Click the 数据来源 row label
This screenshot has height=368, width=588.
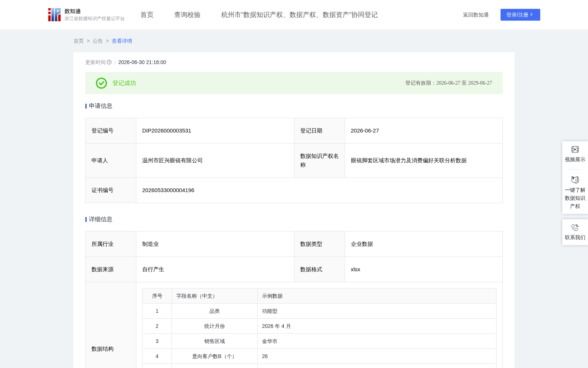point(103,269)
